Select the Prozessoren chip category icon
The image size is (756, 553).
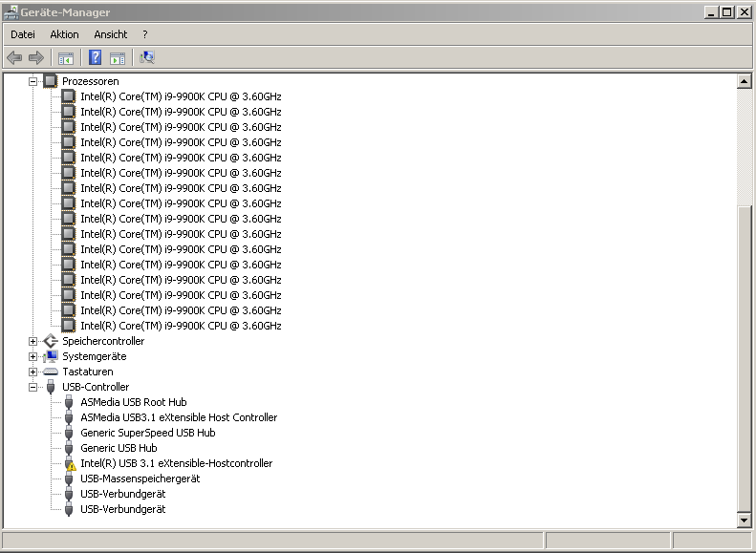[51, 81]
